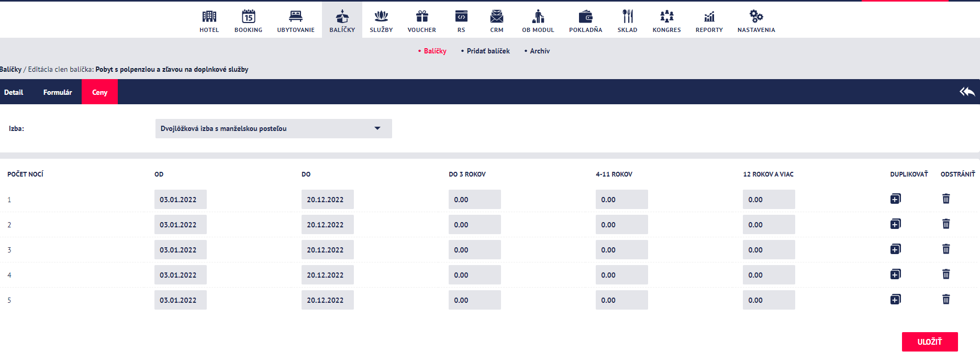Open the Nastavenia gears icon
Viewport: 980px width, 362px height.
point(756,16)
